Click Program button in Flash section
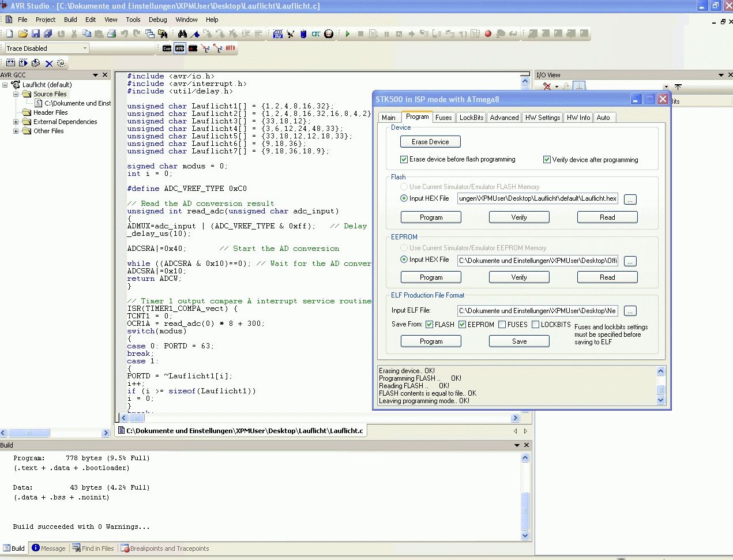 coord(431,217)
